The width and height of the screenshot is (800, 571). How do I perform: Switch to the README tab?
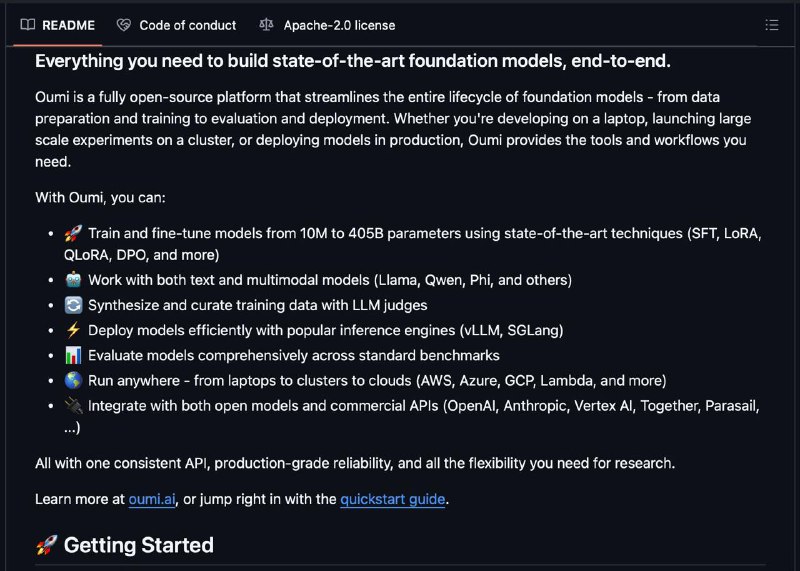point(58,25)
